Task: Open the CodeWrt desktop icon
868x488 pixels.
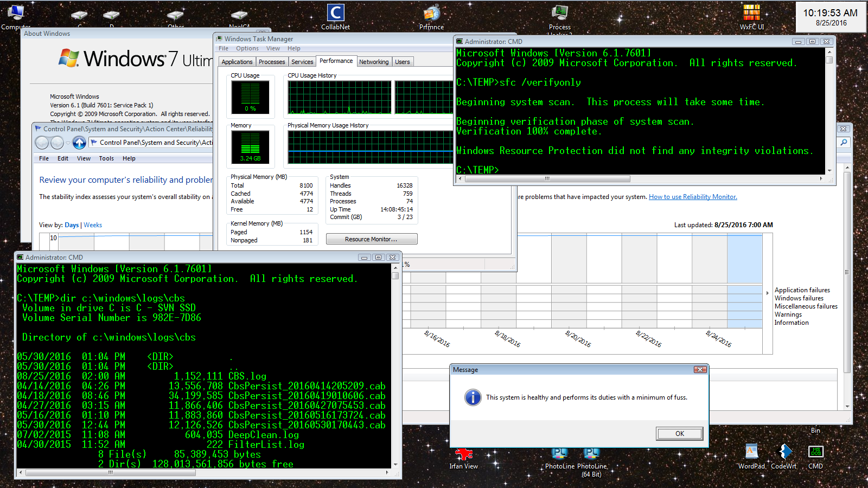Action: coord(784,457)
